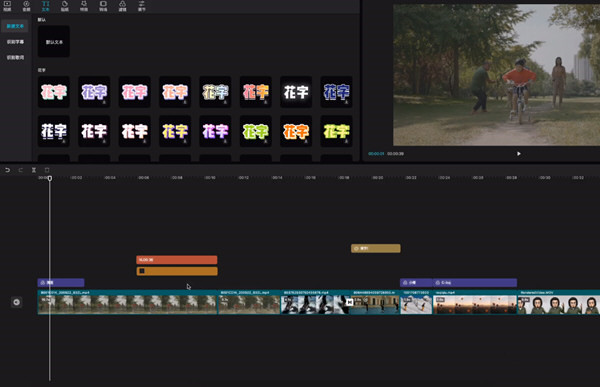Select 识别歌词 in the left sidebar
This screenshot has width=600, height=387.
15,57
